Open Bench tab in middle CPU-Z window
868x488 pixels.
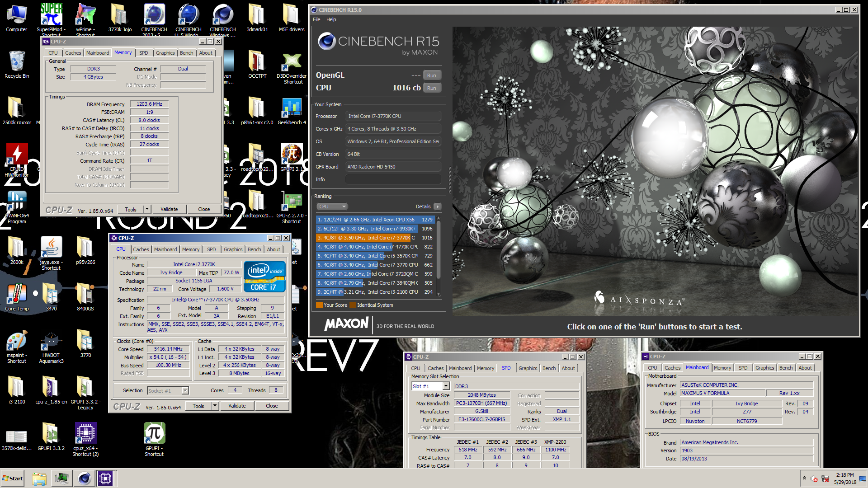tap(255, 249)
